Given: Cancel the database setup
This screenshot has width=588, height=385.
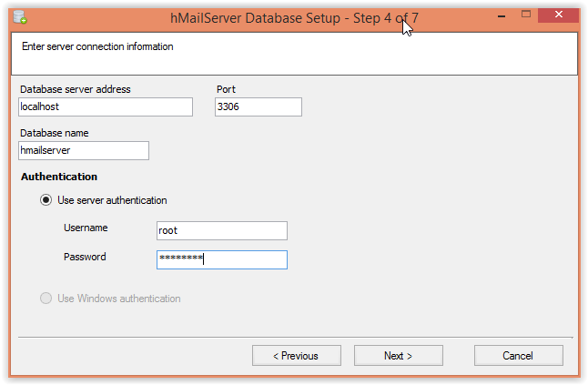Looking at the screenshot, I should [518, 355].
